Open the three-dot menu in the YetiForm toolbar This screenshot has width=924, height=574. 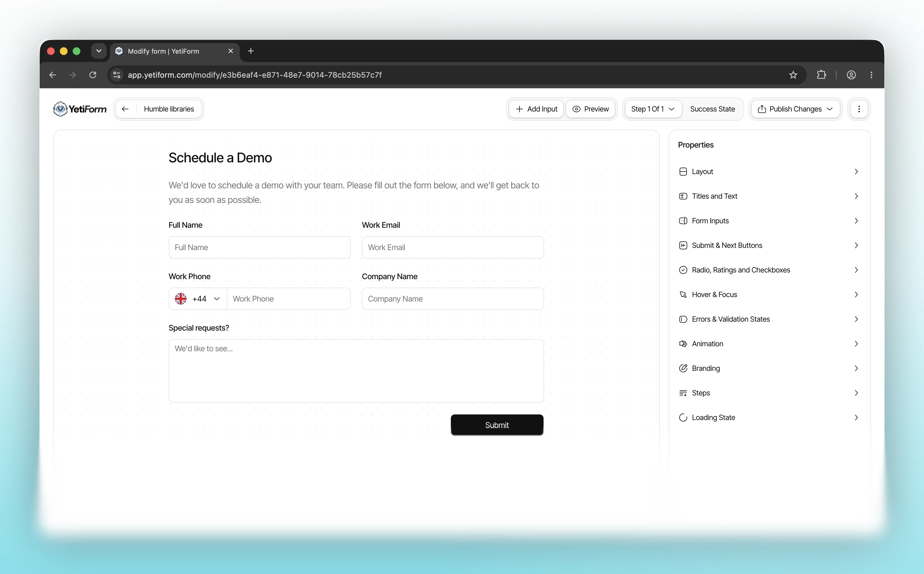[x=859, y=109]
